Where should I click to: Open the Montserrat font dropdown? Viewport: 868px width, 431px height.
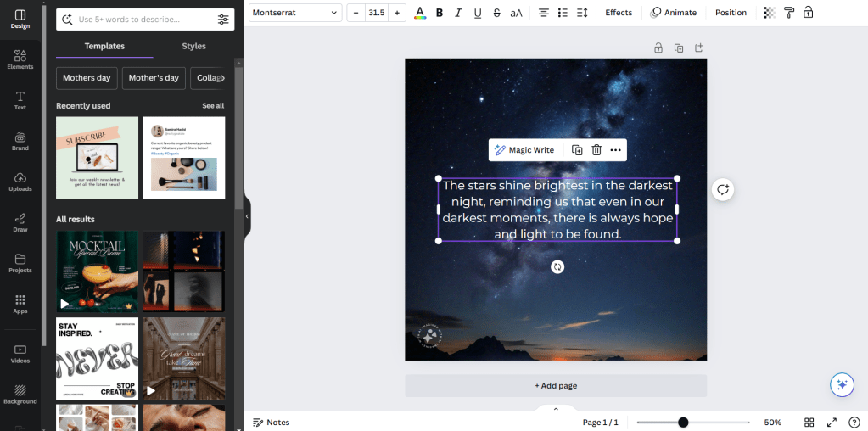[295, 13]
